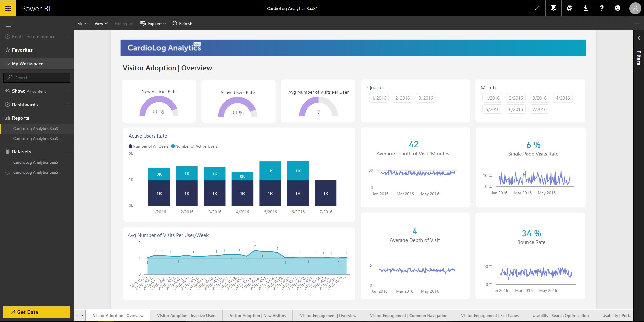Click the Number of Active Users legend swatch
Screen dimensions: 644x322
click(173, 146)
